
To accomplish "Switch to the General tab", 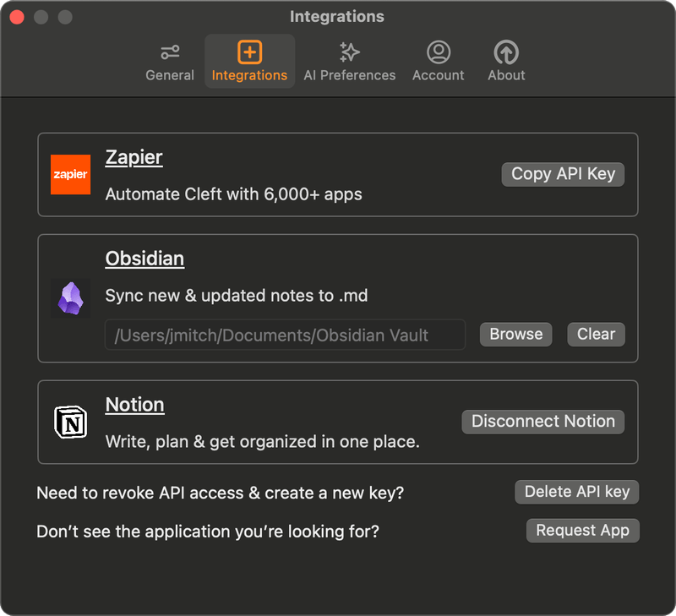I will pos(169,61).
